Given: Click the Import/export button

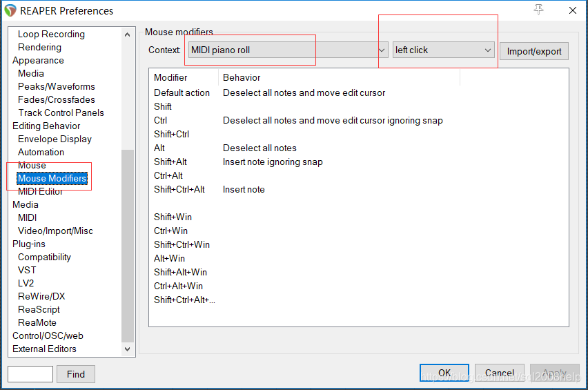Looking at the screenshot, I should (534, 51).
